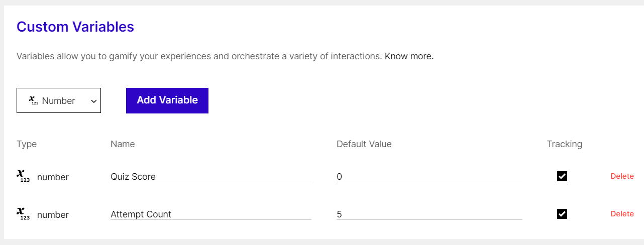Click the Default Value column header
The width and height of the screenshot is (644, 245).
(364, 144)
